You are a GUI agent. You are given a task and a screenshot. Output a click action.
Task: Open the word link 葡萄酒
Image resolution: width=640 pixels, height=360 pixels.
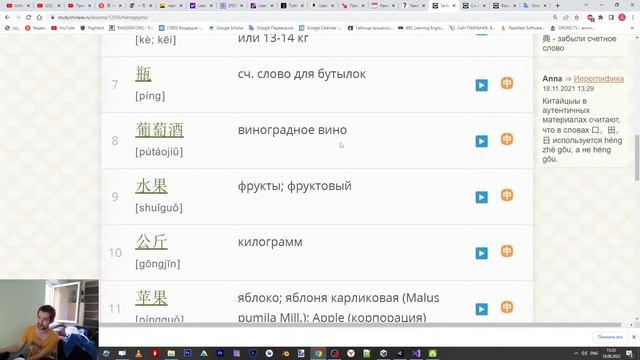(x=160, y=130)
